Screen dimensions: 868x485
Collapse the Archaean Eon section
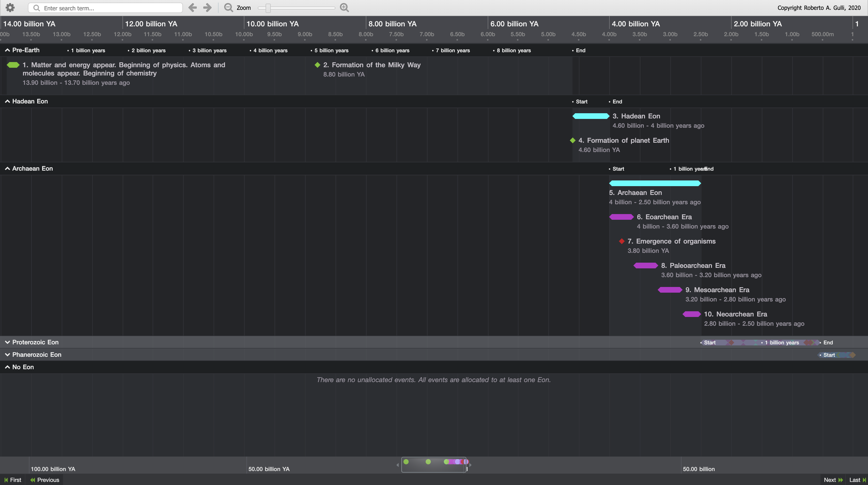[7, 169]
